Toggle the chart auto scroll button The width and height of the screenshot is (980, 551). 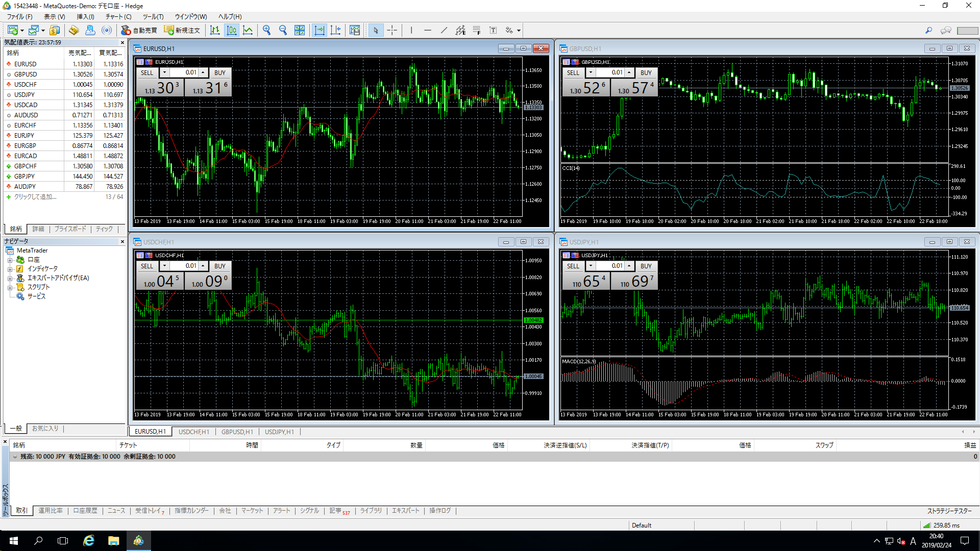point(320,31)
